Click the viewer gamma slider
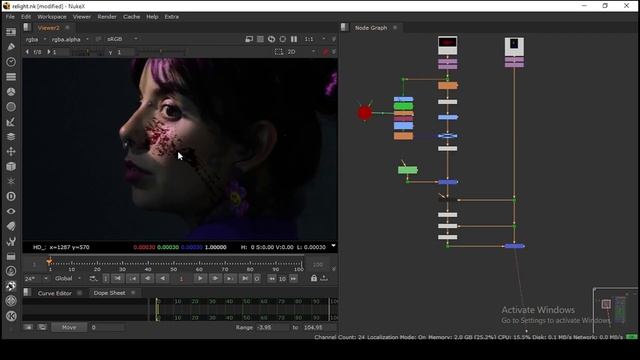The image size is (640, 360). click(x=160, y=52)
